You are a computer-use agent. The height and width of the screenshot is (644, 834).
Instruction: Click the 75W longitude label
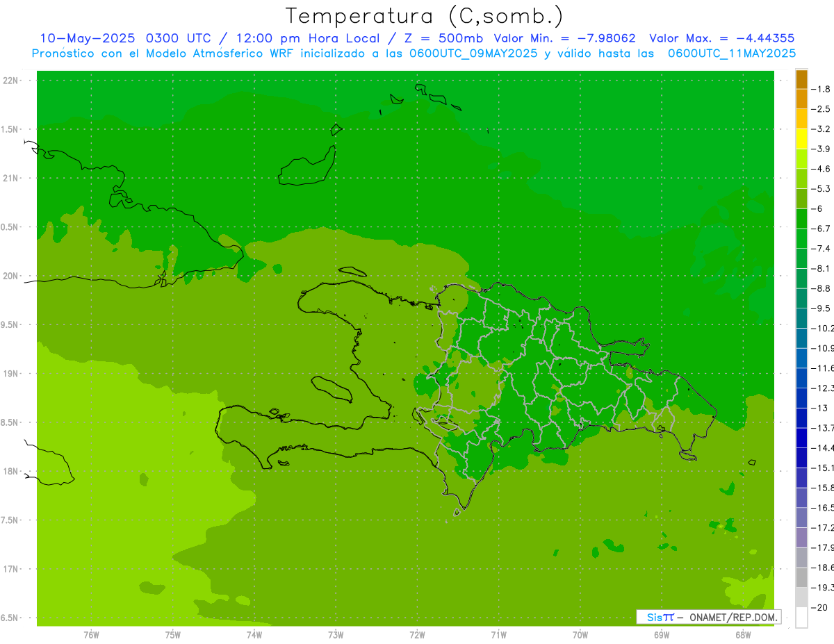click(173, 635)
